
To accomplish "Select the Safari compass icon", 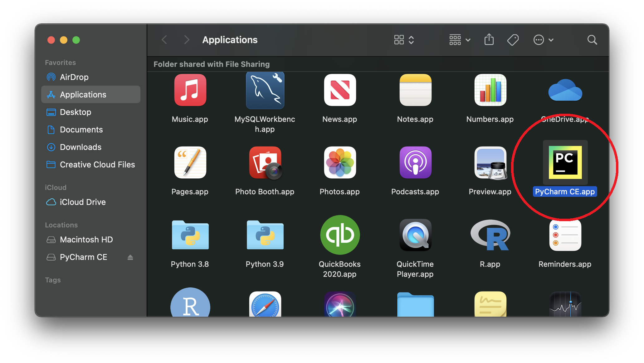I will click(x=265, y=304).
